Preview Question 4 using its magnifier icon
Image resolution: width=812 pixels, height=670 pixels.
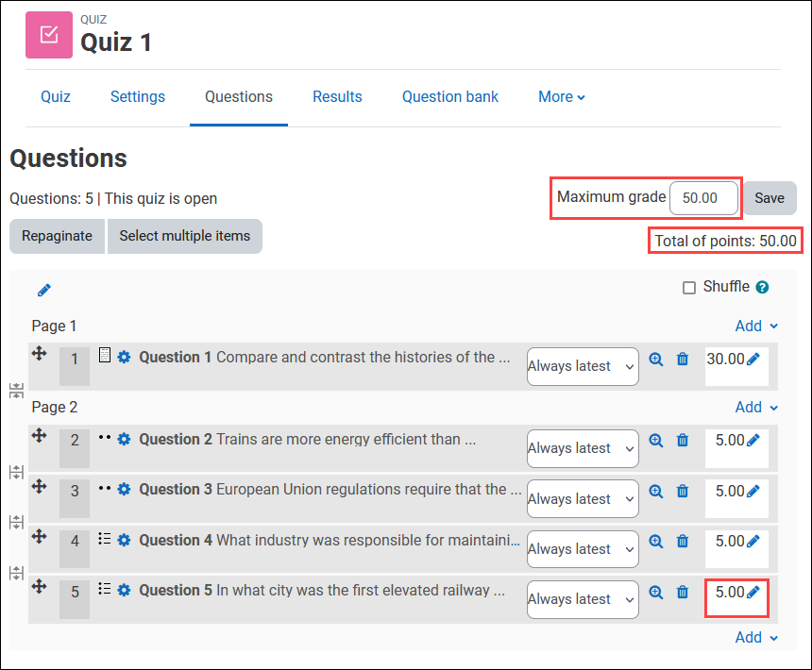point(656,541)
